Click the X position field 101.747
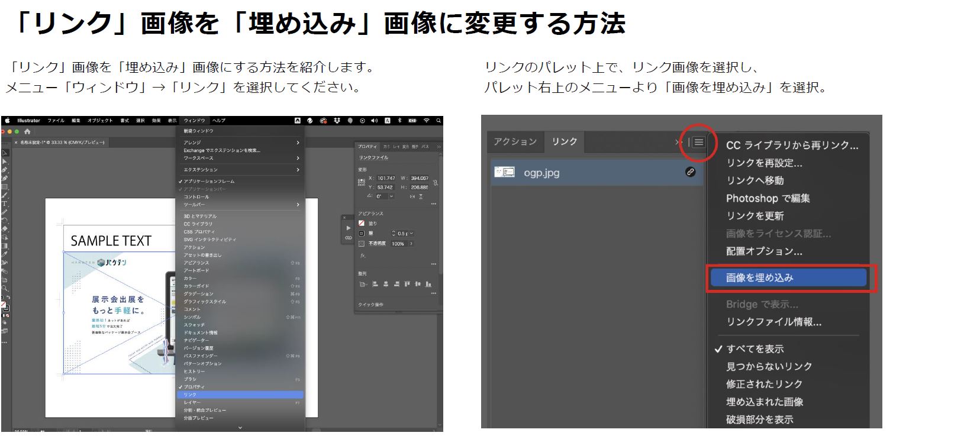Image resolution: width=980 pixels, height=439 pixels. (x=386, y=178)
